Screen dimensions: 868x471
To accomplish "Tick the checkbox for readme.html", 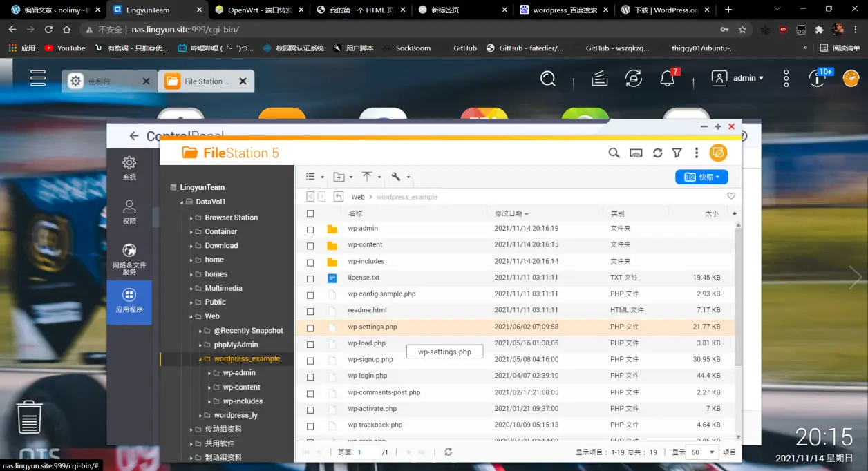I will tap(310, 311).
